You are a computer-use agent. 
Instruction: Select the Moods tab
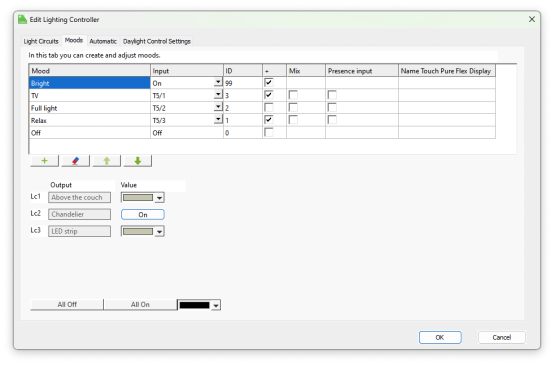coord(74,40)
